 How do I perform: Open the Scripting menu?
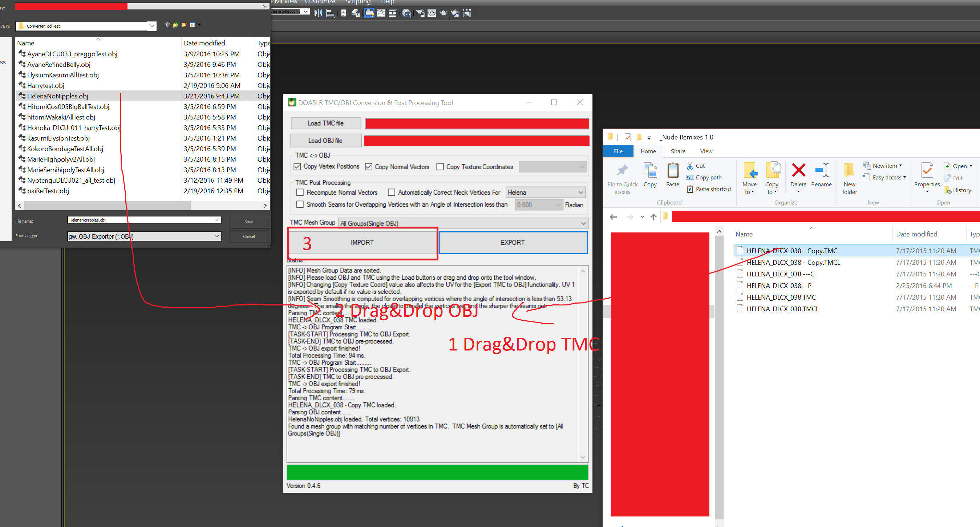358,2
